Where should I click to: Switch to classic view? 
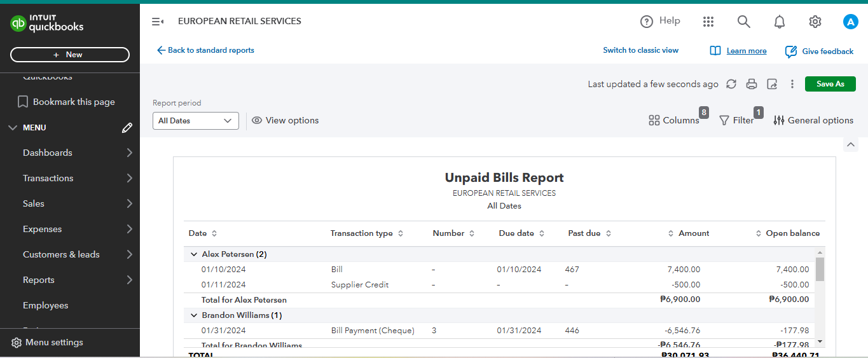(641, 50)
